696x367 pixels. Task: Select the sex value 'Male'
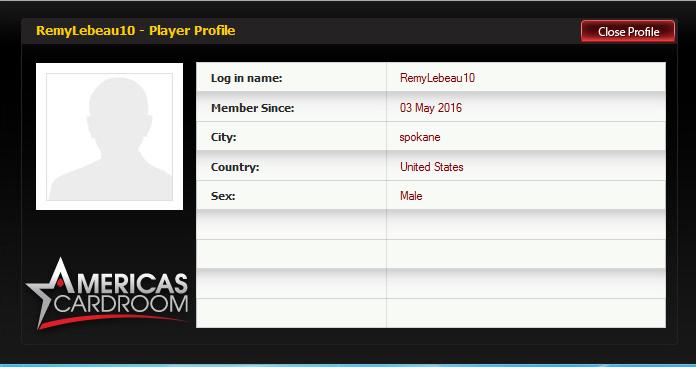tap(411, 196)
